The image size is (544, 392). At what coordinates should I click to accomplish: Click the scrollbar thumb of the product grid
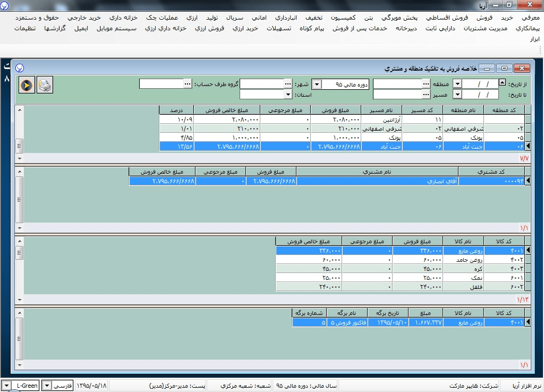[x=20, y=252]
